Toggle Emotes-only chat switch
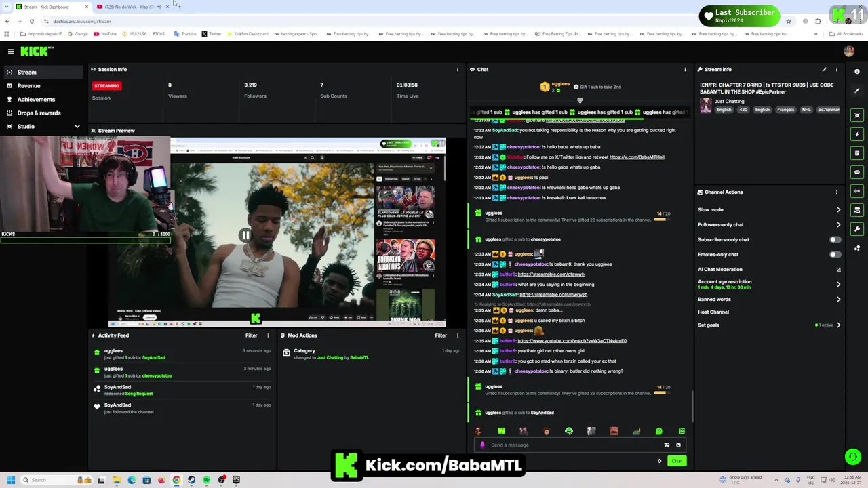Viewport: 868px width, 488px height. [x=835, y=254]
